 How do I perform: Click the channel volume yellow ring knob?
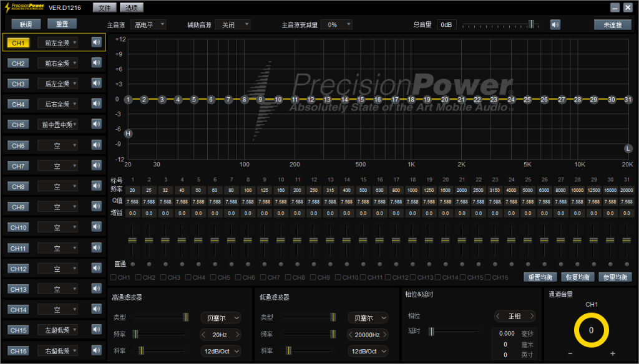592,330
